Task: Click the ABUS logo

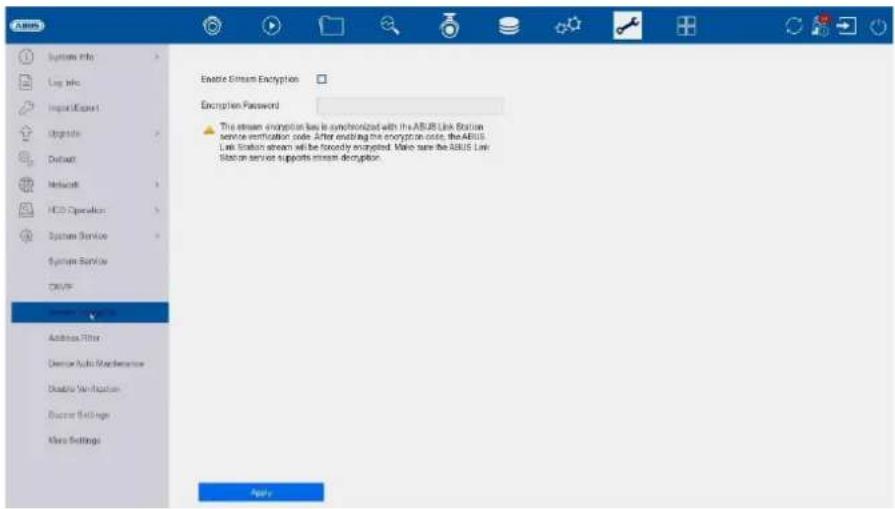Action: pyautogui.click(x=27, y=26)
